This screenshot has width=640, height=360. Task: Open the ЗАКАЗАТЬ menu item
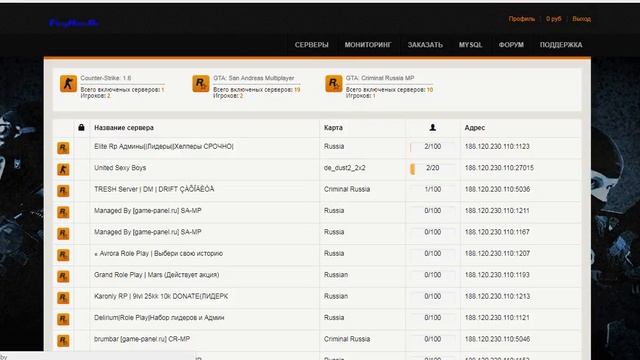click(425, 45)
